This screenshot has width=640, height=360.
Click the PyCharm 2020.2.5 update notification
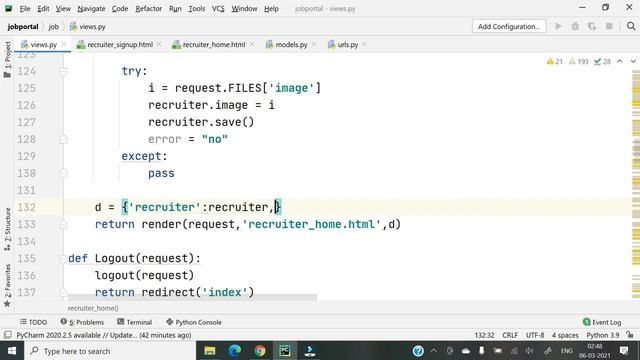[104, 335]
